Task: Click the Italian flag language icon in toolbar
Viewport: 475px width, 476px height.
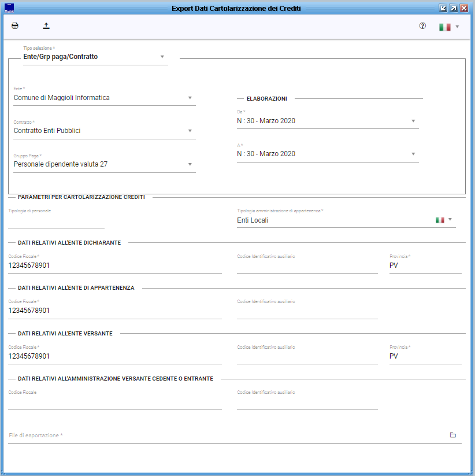Action: (x=445, y=27)
